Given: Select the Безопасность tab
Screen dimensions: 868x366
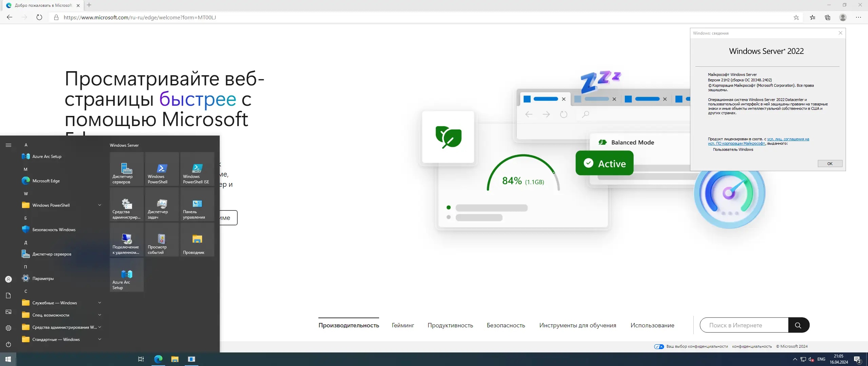Looking at the screenshot, I should pos(506,325).
